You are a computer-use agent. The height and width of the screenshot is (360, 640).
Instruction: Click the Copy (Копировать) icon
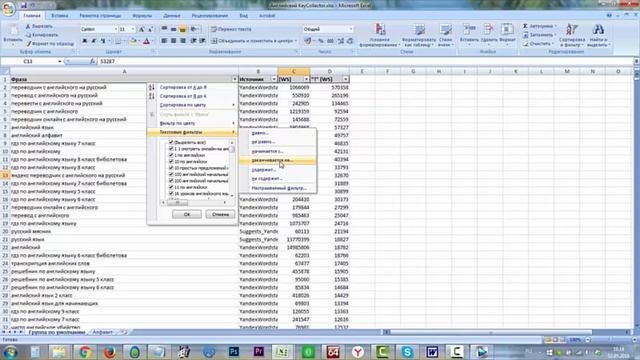coord(28,35)
